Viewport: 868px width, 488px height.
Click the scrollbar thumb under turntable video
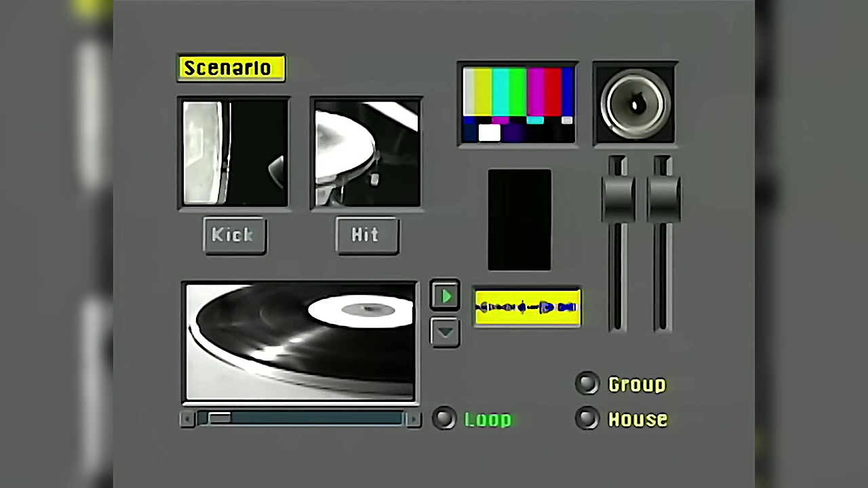click(219, 419)
